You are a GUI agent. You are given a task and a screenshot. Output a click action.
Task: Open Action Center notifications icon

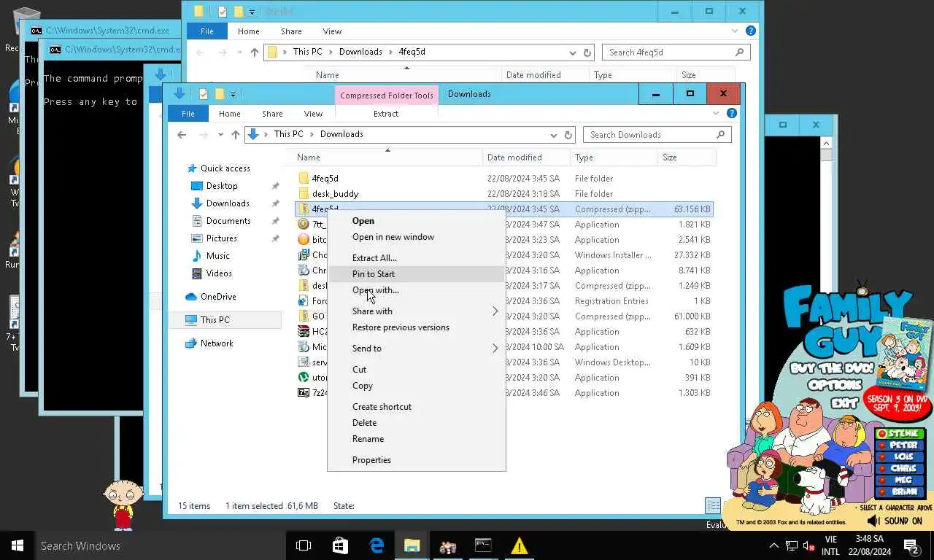click(x=911, y=545)
